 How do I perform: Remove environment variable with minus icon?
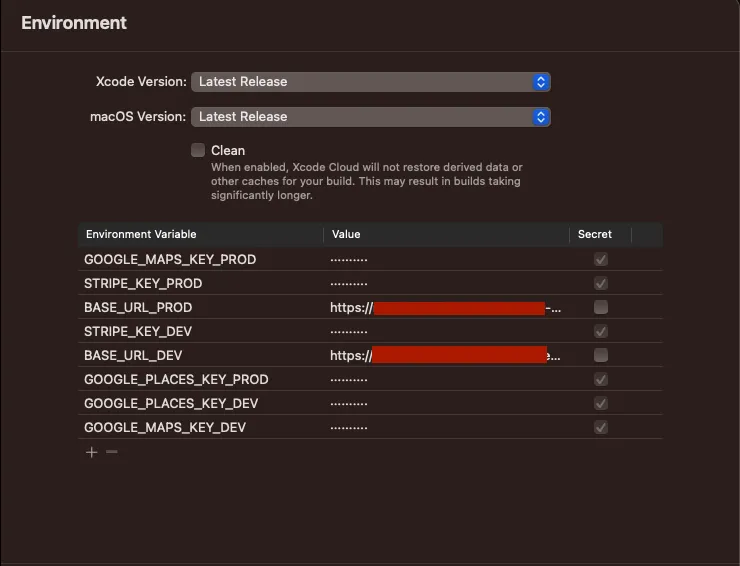[112, 452]
